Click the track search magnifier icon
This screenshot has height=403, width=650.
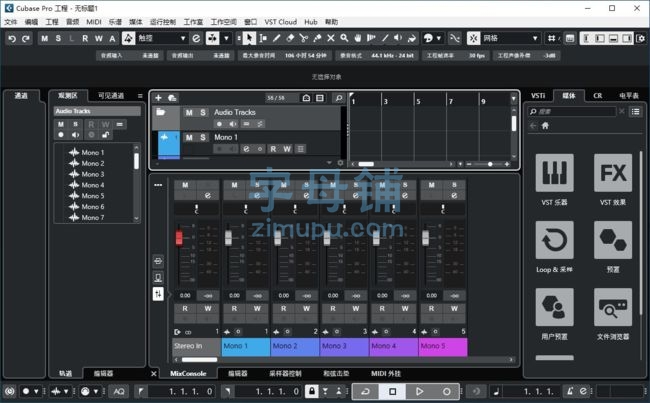tap(339, 98)
